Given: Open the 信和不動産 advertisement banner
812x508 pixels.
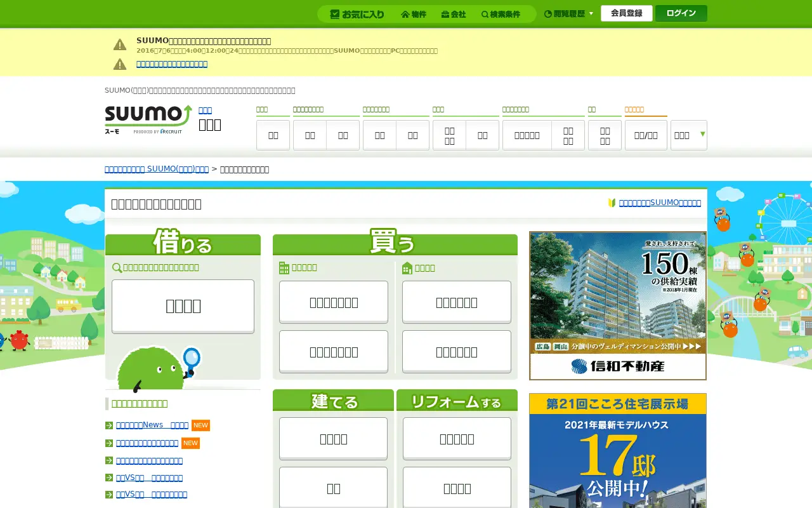Looking at the screenshot, I should click(x=618, y=305).
